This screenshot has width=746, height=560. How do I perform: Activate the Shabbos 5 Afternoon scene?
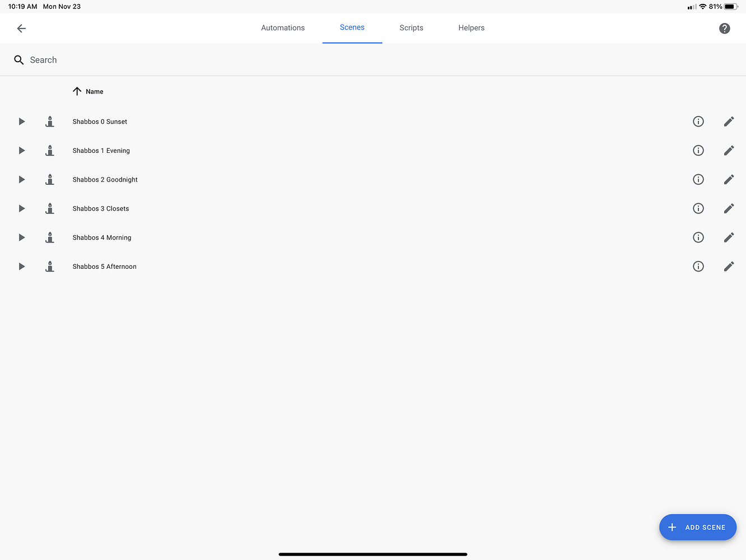pos(21,266)
